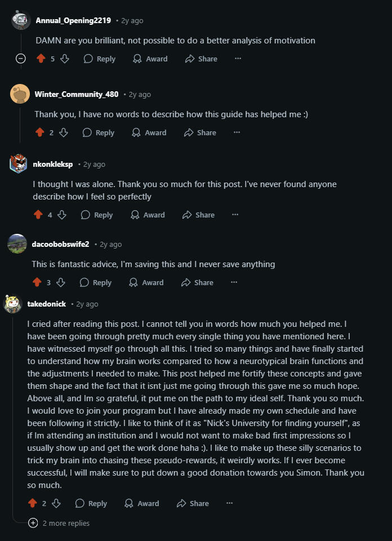
Task: Open more options on nkonkleksp's comment
Action: click(x=235, y=215)
